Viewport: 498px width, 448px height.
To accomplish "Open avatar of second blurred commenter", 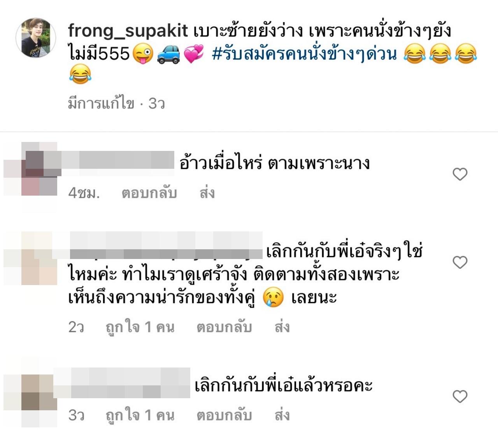I will pyautogui.click(x=31, y=258).
